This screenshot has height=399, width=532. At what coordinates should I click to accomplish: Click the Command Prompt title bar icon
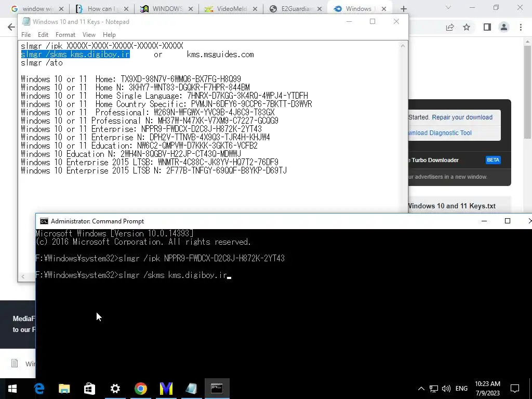pyautogui.click(x=44, y=221)
